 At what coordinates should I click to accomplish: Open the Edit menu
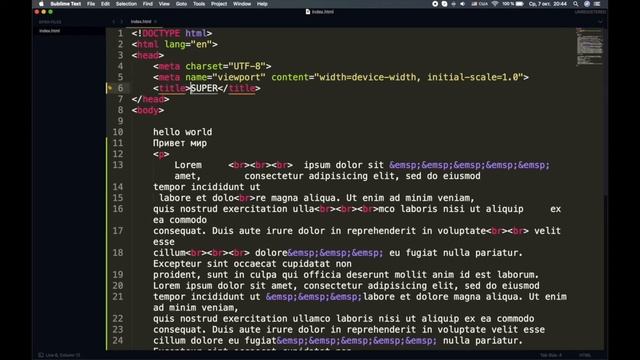tap(105, 4)
